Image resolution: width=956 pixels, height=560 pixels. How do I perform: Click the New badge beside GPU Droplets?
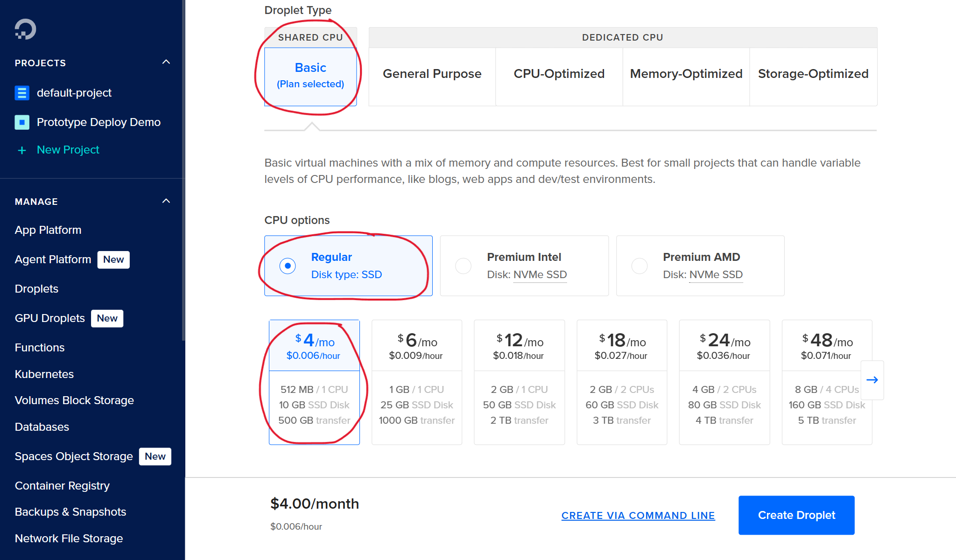(107, 318)
